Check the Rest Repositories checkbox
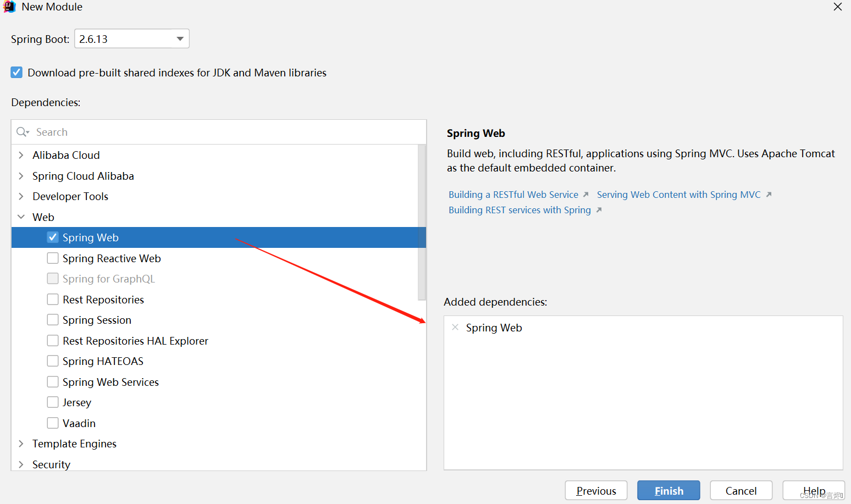851x504 pixels. click(x=53, y=300)
